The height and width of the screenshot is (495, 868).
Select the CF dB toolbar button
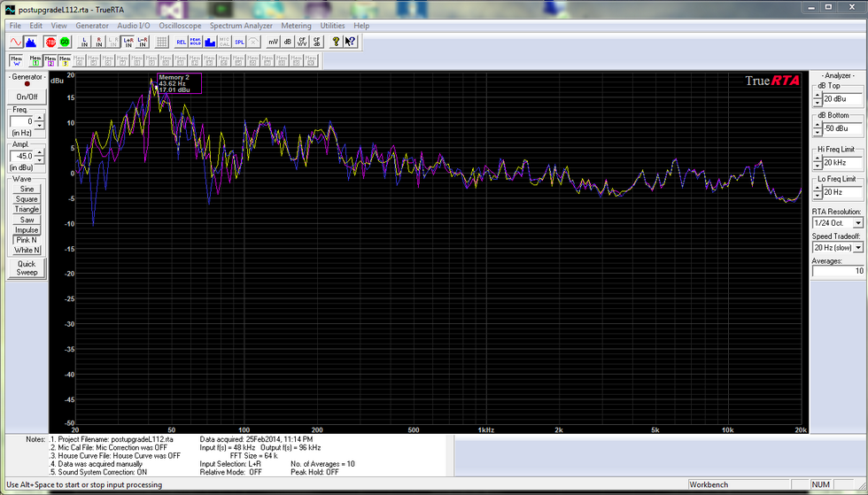[x=316, y=42]
